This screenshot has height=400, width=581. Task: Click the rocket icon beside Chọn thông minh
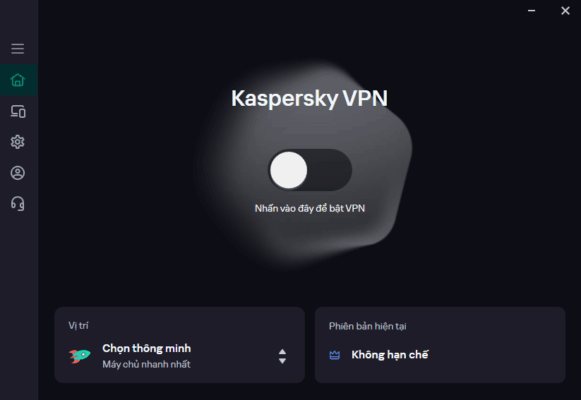coord(80,356)
